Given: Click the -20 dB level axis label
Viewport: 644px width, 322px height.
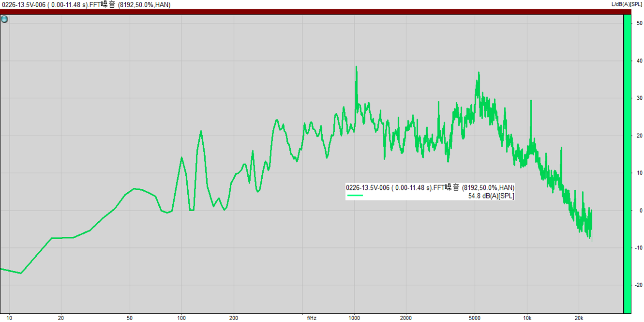Looking at the screenshot, I should pyautogui.click(x=638, y=285).
